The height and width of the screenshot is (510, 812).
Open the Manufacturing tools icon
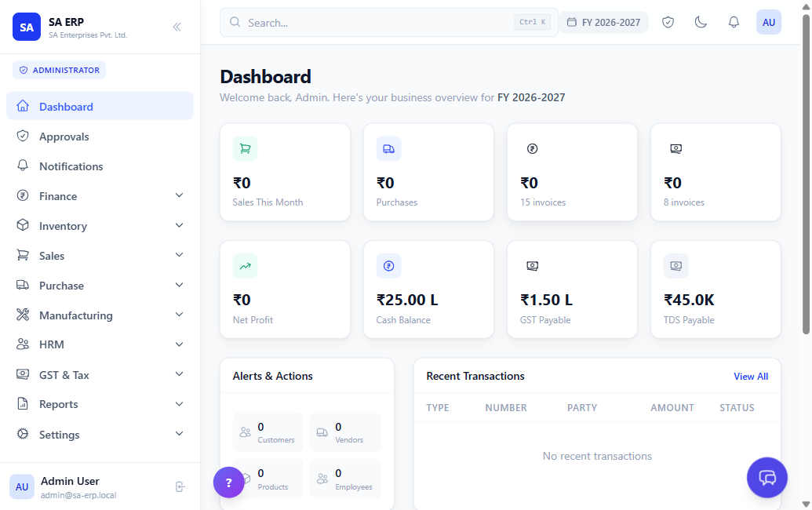tap(24, 315)
